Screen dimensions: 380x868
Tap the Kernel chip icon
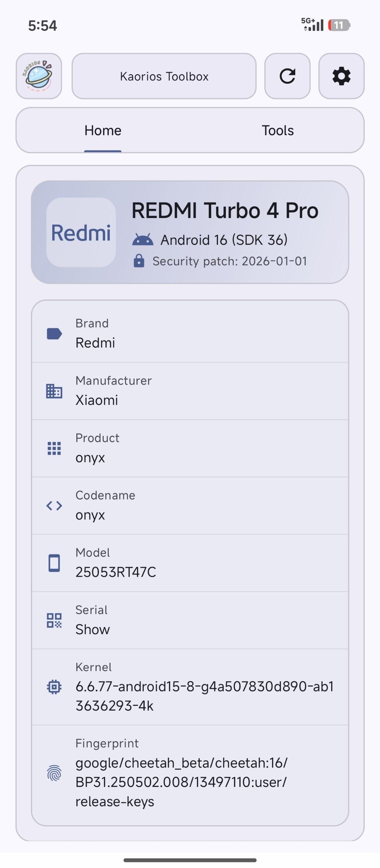54,687
